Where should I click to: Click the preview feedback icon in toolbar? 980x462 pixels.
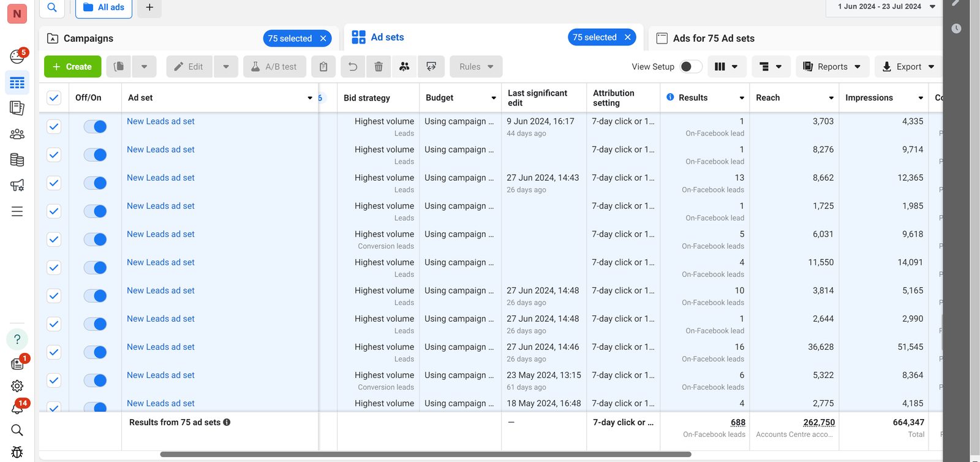pyautogui.click(x=431, y=67)
